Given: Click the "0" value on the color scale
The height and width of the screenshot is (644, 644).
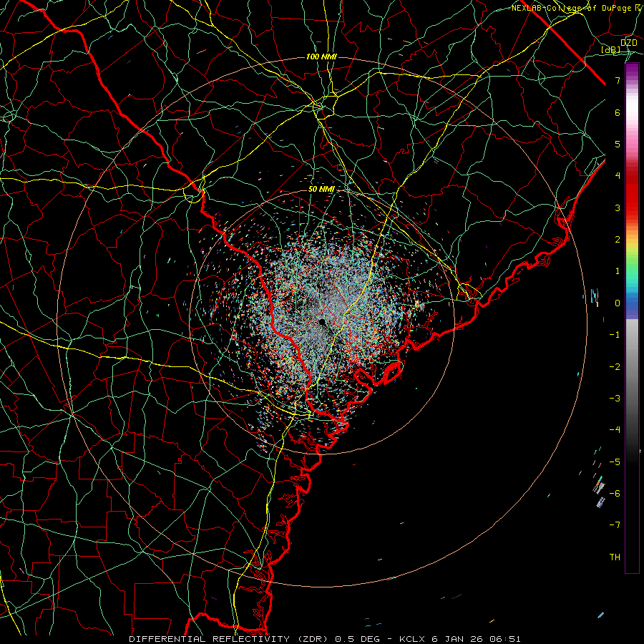Looking at the screenshot, I should coord(618,303).
